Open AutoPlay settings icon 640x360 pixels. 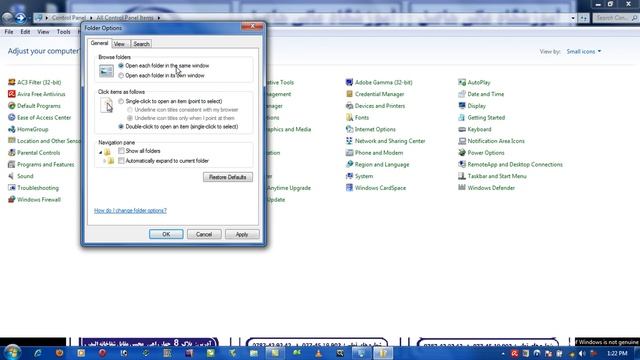click(462, 82)
